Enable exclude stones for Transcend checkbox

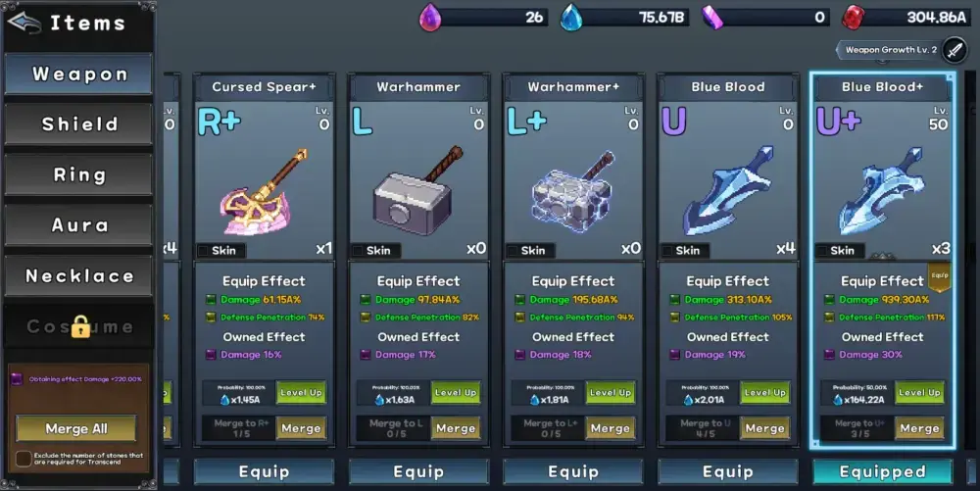[x=24, y=459]
